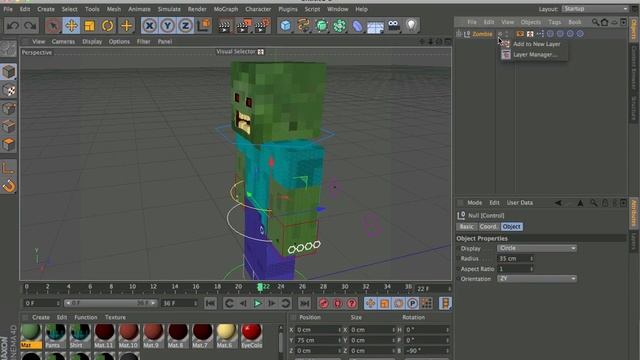Add a Camera object

393,26
